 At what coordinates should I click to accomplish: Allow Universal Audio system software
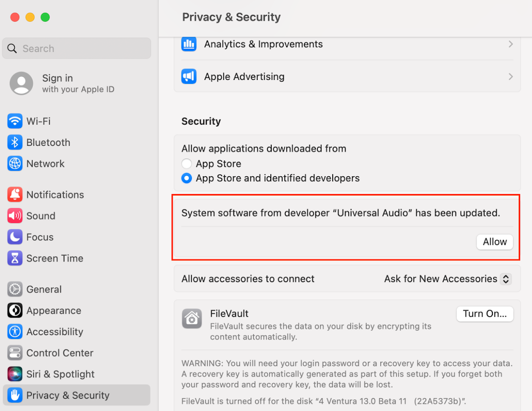pyautogui.click(x=494, y=242)
